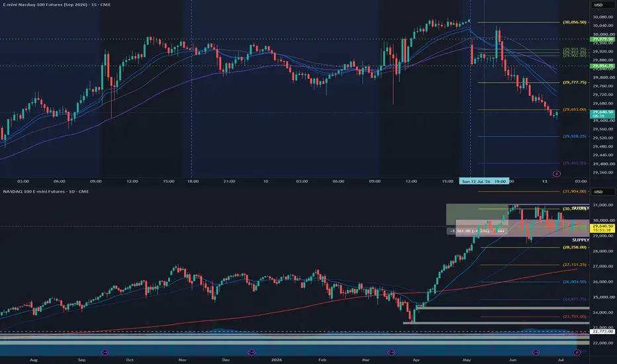
Task: Click the contract rollover icon near March
Action: pos(391,352)
